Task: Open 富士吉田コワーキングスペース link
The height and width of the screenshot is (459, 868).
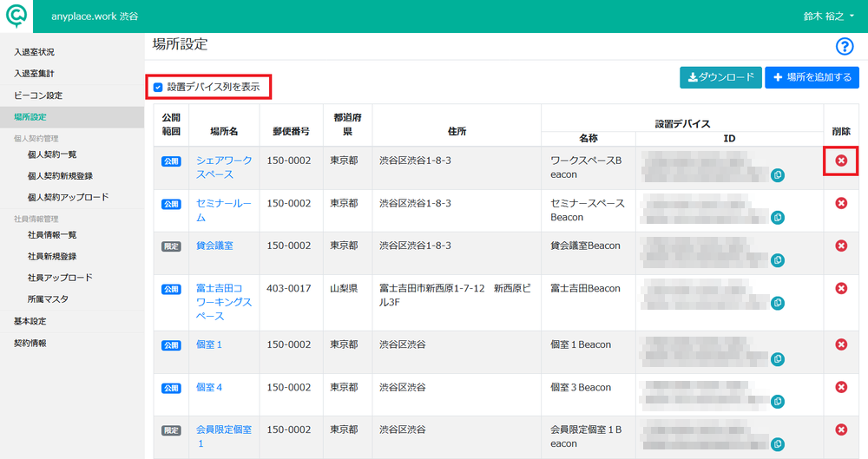Action: click(224, 302)
